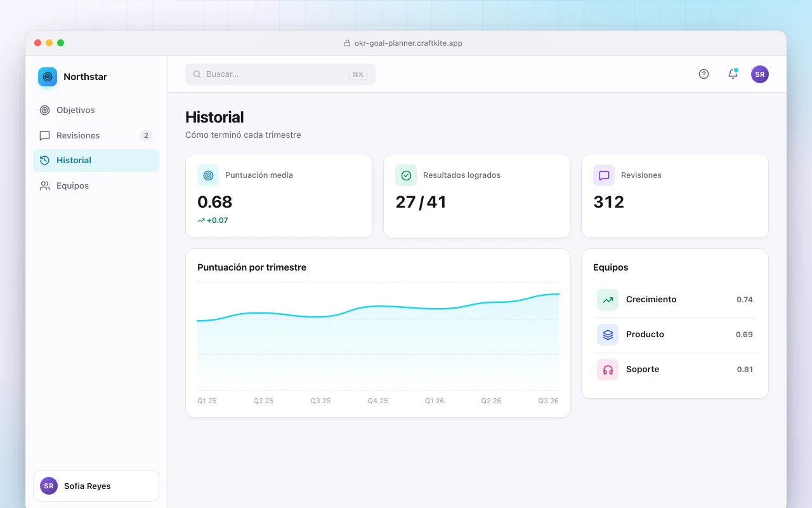Click the Revisiones badge showing 2

pos(146,135)
